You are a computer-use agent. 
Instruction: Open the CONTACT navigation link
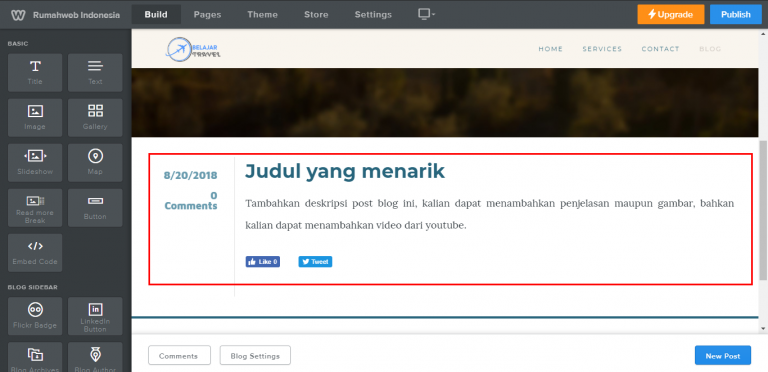660,49
